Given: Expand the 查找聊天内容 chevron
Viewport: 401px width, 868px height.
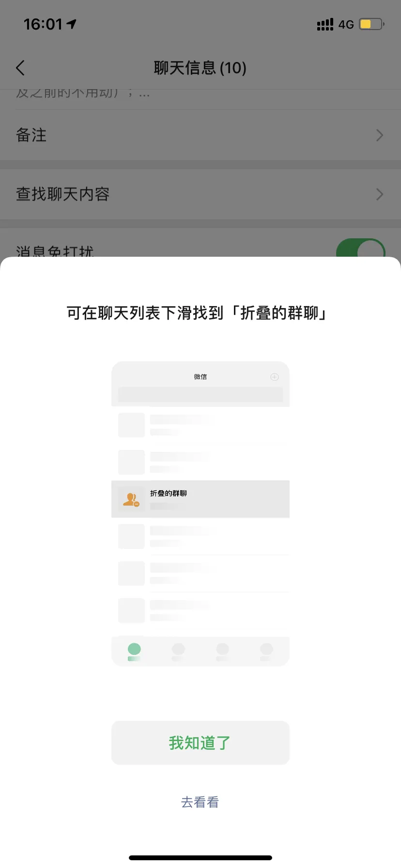Looking at the screenshot, I should 380,194.
